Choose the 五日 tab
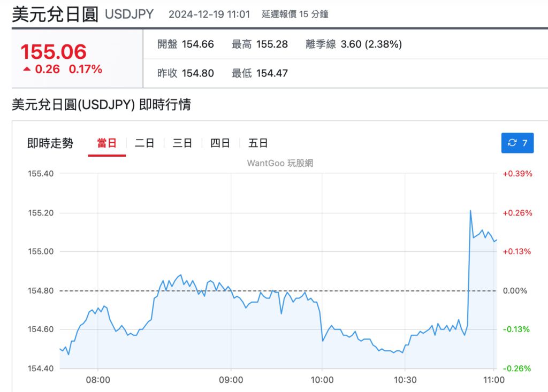Screen dimensions: 548x392 [x=258, y=143]
